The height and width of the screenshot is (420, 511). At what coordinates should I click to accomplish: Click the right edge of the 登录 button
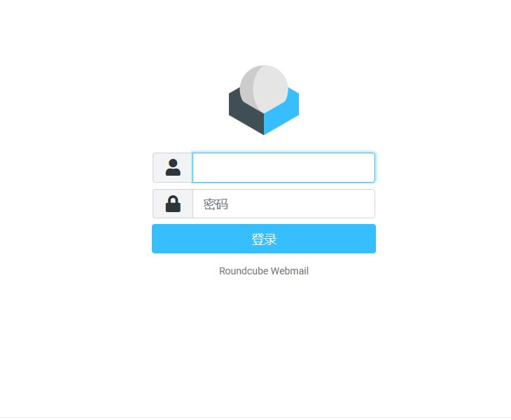(x=373, y=239)
